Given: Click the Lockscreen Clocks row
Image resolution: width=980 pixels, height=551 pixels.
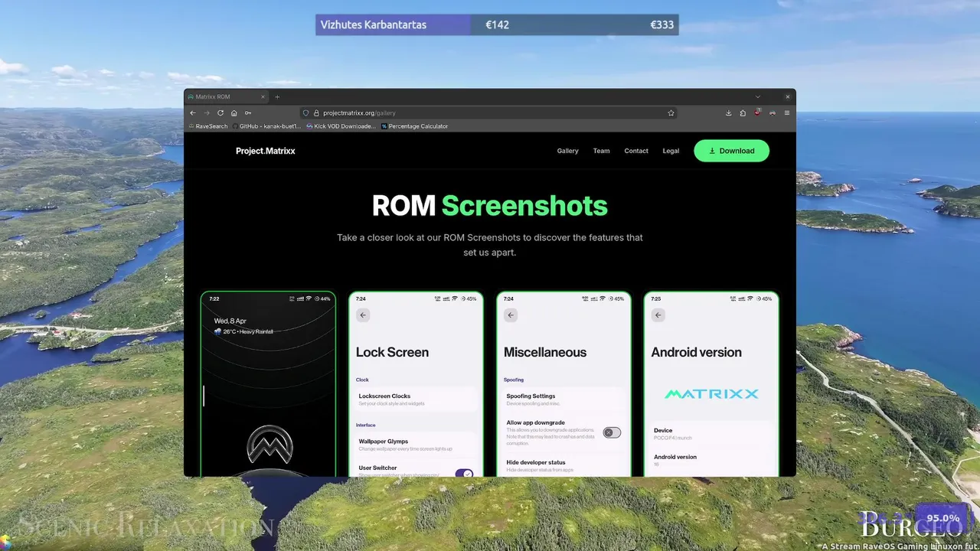Looking at the screenshot, I should [x=416, y=399].
